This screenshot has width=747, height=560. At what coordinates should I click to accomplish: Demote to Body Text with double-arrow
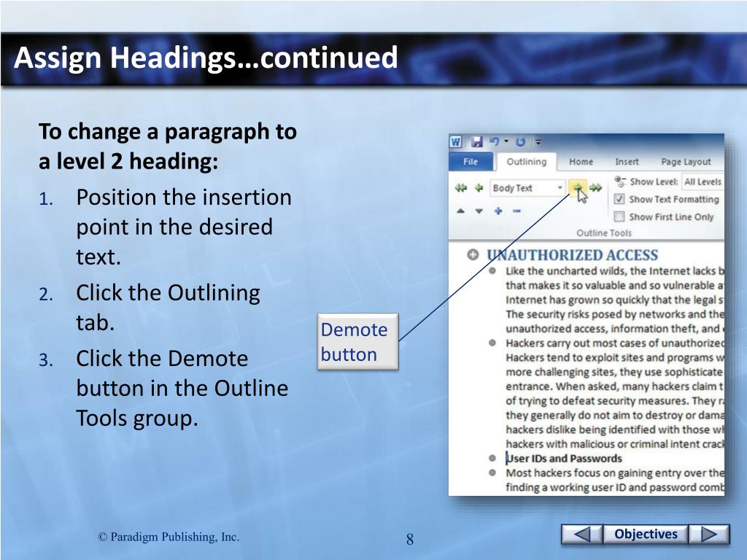coord(595,187)
